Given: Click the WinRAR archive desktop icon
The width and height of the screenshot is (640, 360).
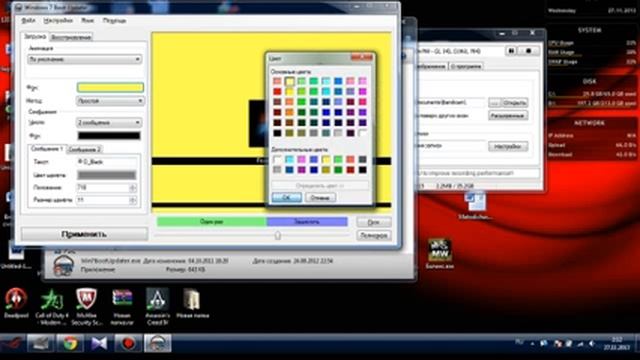Looking at the screenshot, I should [122, 306].
